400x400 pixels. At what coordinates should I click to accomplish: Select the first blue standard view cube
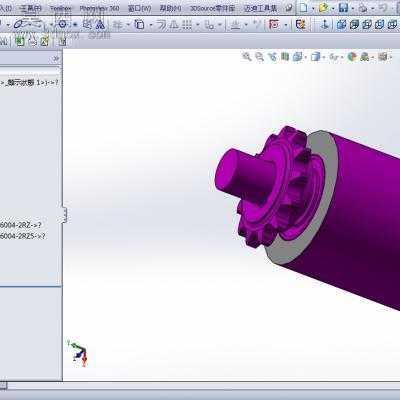[x=341, y=24]
